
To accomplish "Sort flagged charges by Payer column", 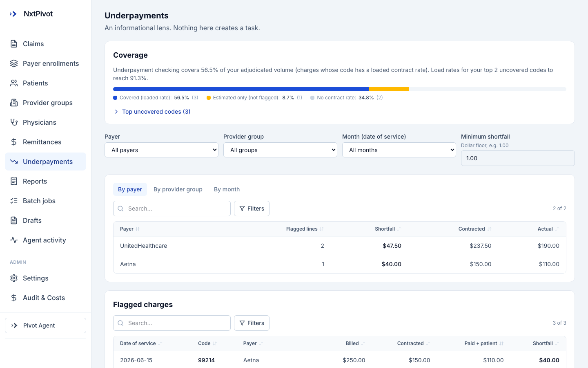I will pos(253,343).
